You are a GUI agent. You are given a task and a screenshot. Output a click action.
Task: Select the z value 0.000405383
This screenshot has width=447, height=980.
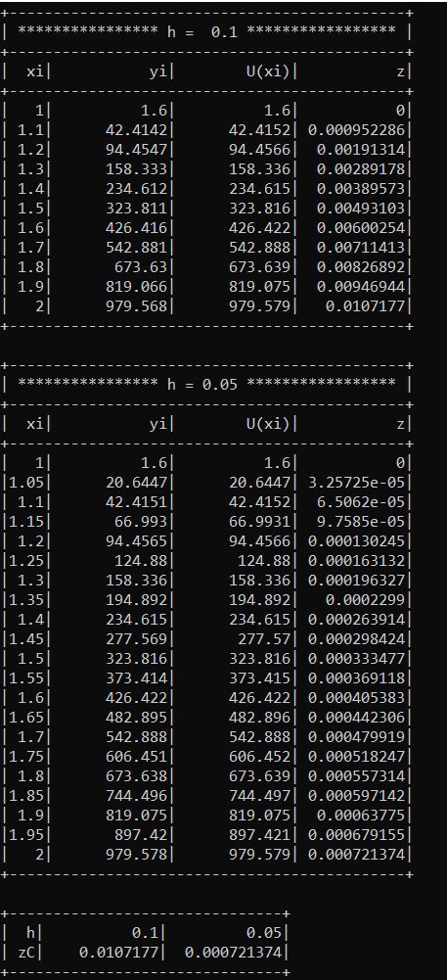tap(357, 697)
